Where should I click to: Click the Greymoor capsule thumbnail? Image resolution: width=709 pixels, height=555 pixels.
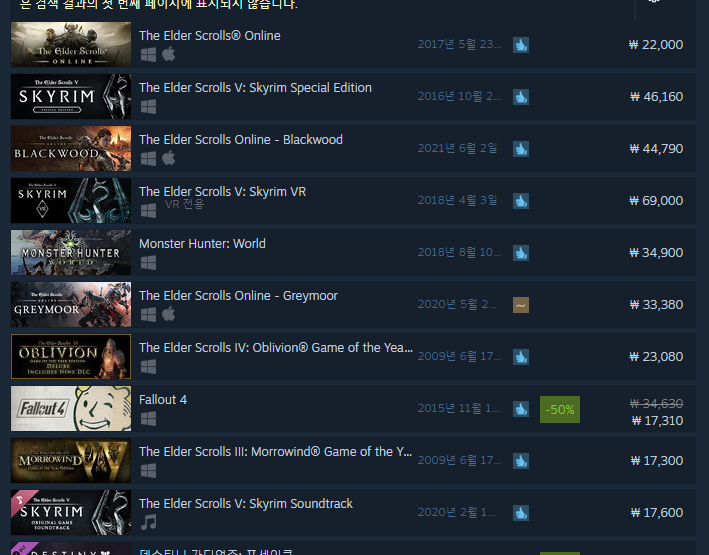[x=71, y=304]
